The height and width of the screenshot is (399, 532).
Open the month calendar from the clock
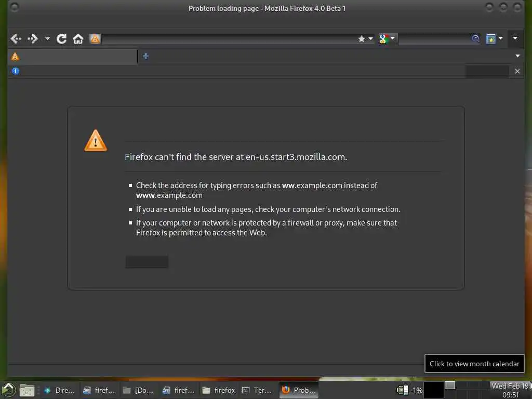(x=510, y=390)
